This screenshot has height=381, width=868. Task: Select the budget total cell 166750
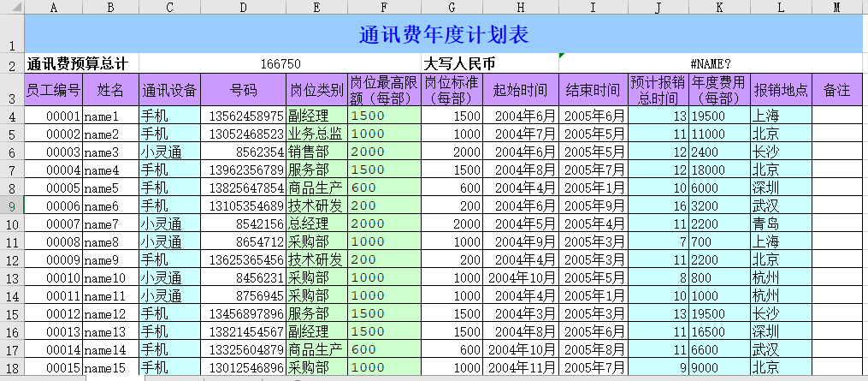coord(280,64)
